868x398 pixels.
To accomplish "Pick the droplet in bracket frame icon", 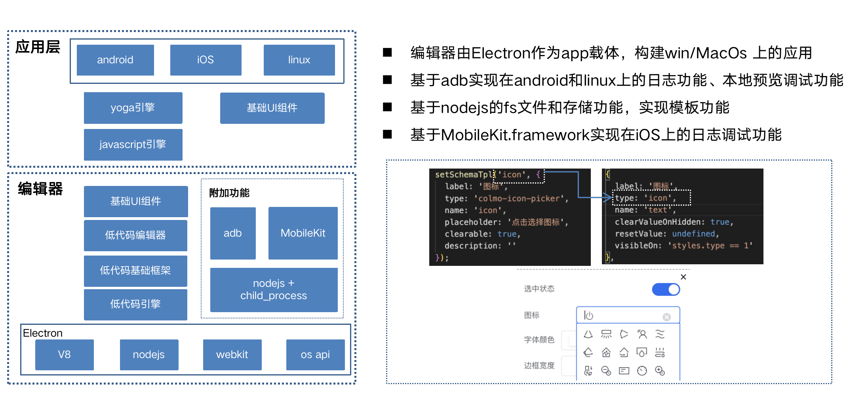I will (642, 352).
